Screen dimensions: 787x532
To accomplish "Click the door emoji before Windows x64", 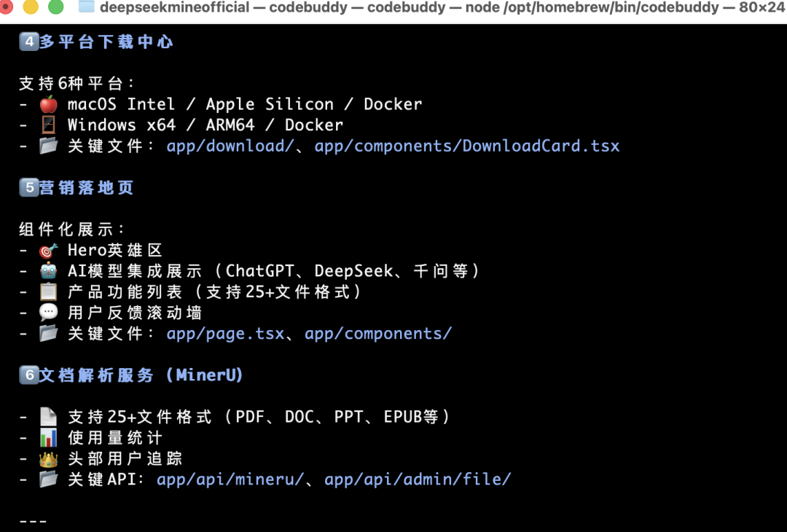I will coord(48,125).
